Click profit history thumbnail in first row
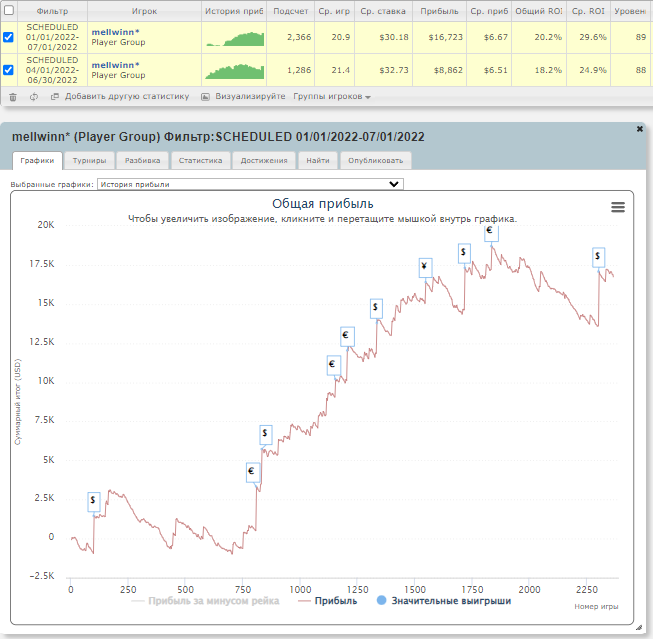The image size is (653, 639). [x=235, y=39]
